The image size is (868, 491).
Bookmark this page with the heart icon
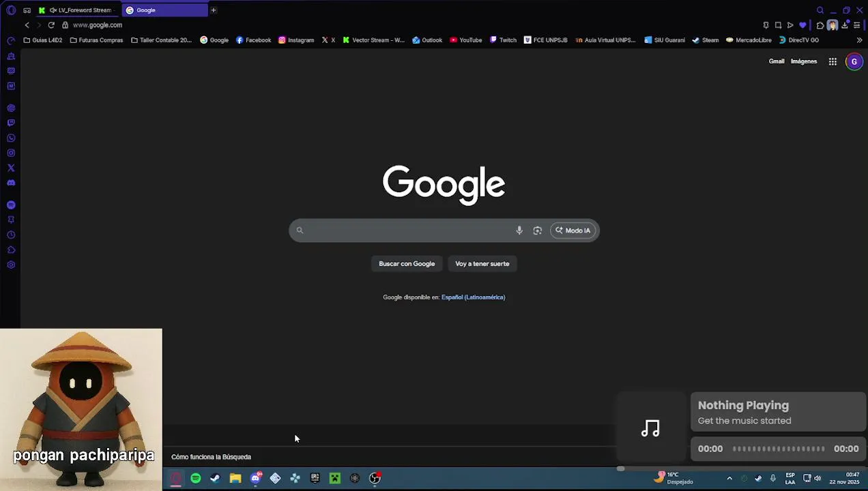pyautogui.click(x=802, y=25)
